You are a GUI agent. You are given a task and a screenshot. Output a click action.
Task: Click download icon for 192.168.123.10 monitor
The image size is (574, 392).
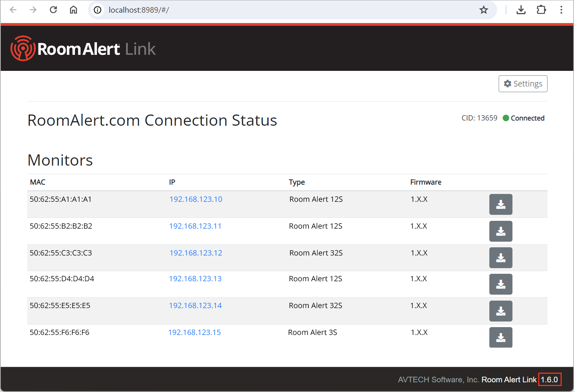501,204
